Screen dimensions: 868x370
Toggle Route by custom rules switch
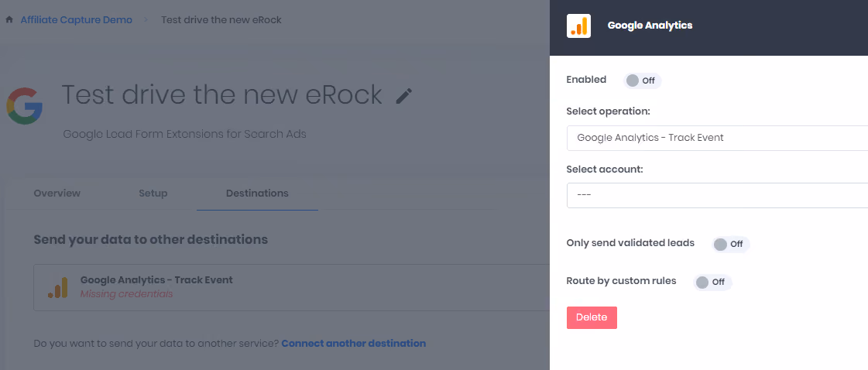[712, 282]
